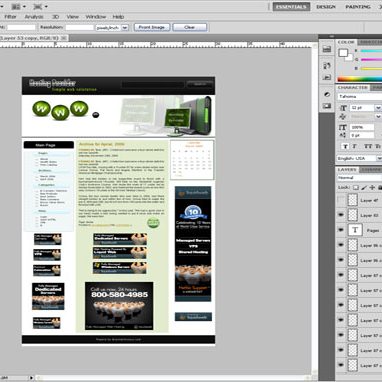Screen dimensions: 382x382
Task: Toggle Faux Bold in Character panel
Action: [345, 146]
